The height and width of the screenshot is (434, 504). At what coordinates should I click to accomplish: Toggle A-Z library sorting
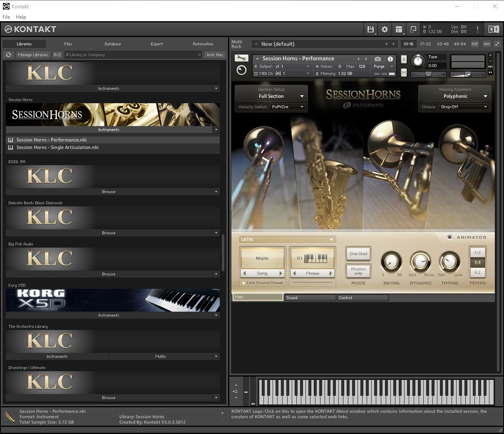pyautogui.click(x=57, y=55)
